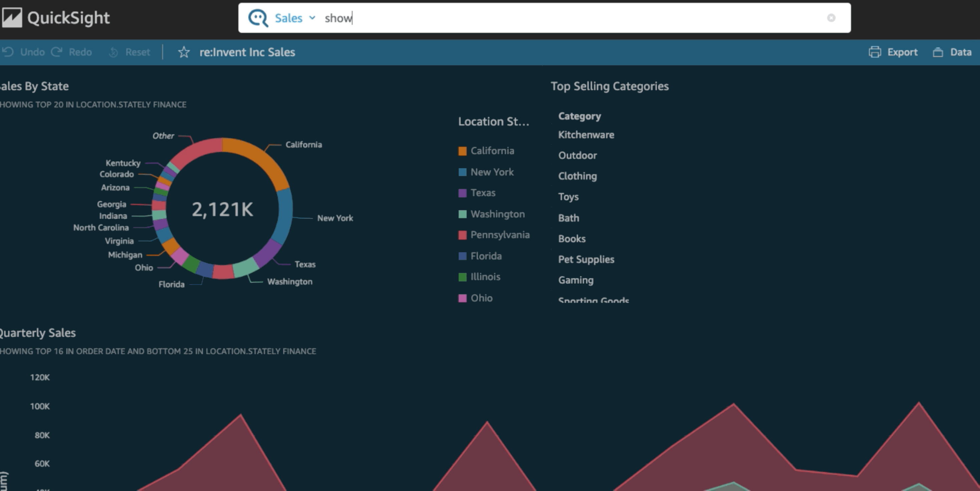Select the Outdoor category row

[577, 155]
